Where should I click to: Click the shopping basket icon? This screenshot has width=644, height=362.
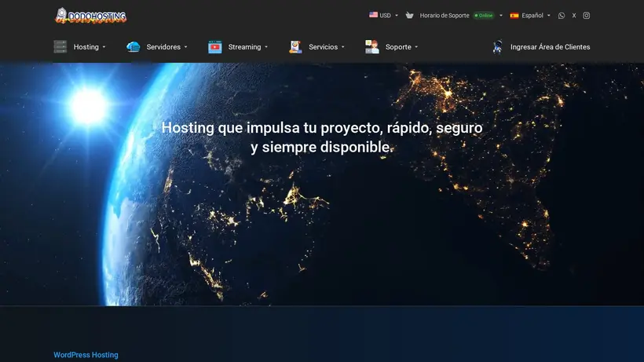tap(409, 15)
